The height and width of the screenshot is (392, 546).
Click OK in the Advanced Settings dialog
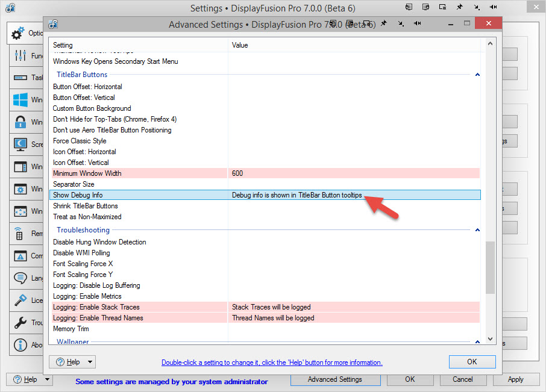click(x=472, y=361)
